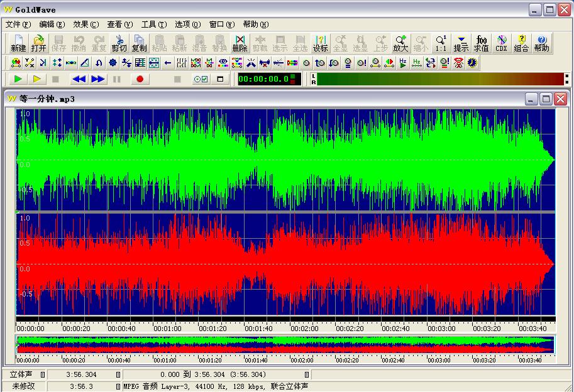Click the Y-X crossed lines effect icon
The height and width of the screenshot is (392, 574).
coord(30,63)
